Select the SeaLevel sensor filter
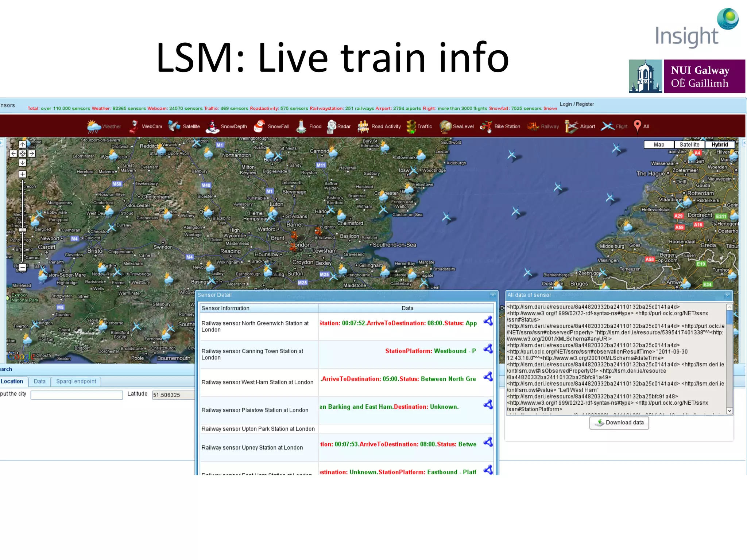 point(457,127)
